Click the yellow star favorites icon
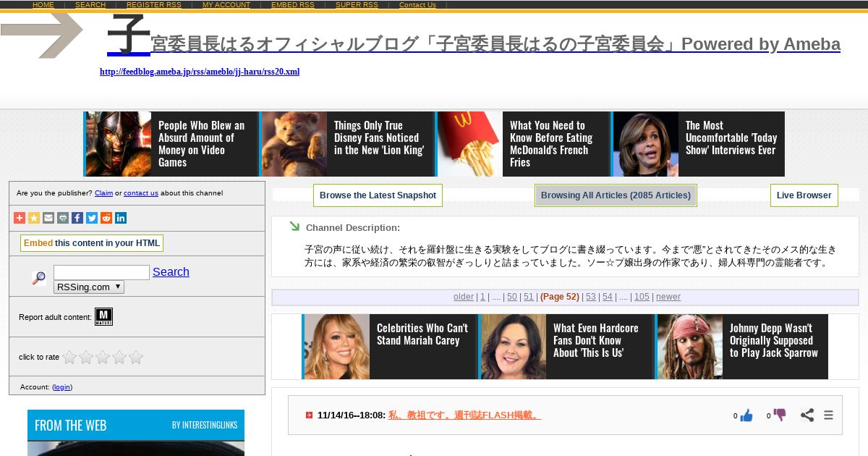The height and width of the screenshot is (456, 868). (34, 218)
